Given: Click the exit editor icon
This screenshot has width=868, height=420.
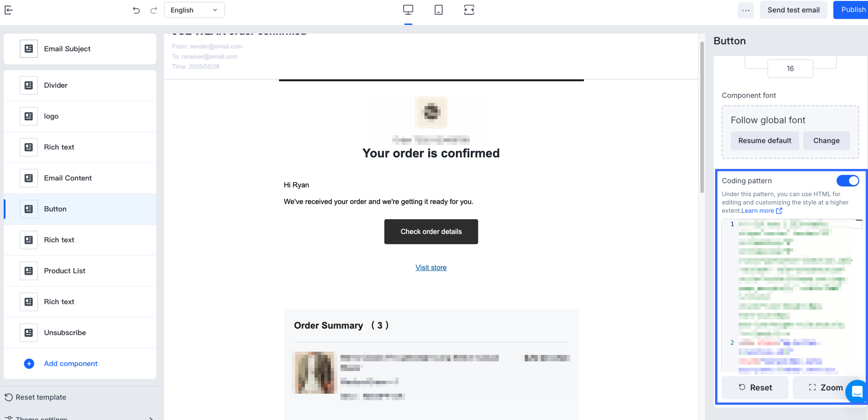Looking at the screenshot, I should [9, 10].
